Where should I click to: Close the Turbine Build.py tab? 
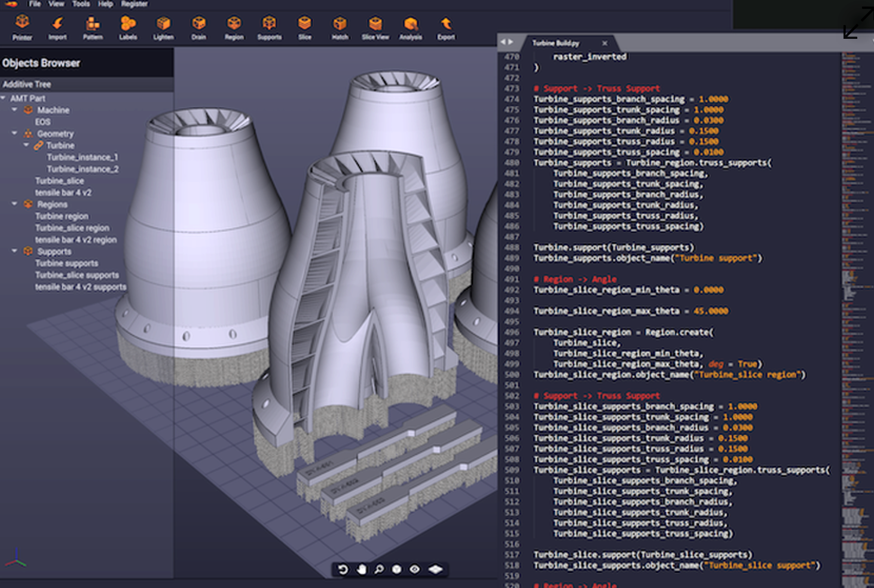coord(604,43)
